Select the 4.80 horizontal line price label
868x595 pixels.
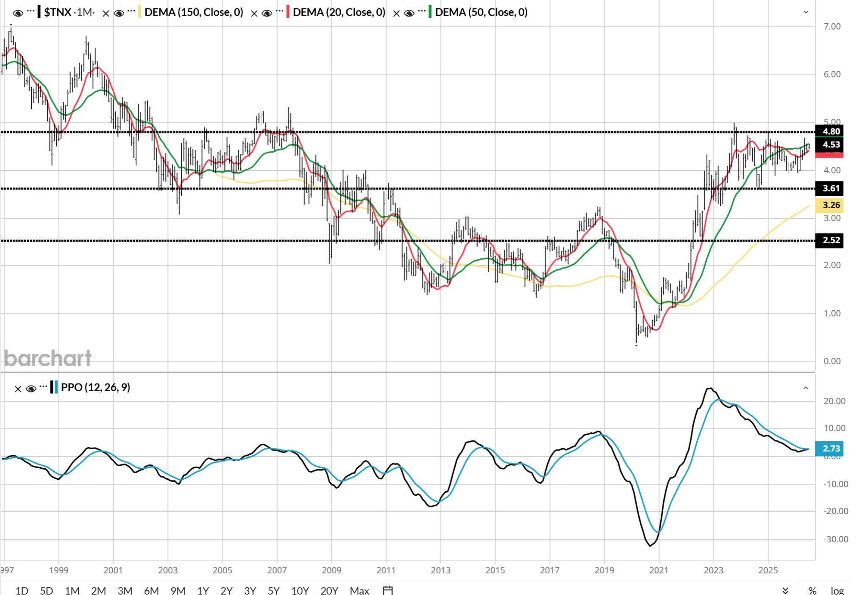(829, 131)
